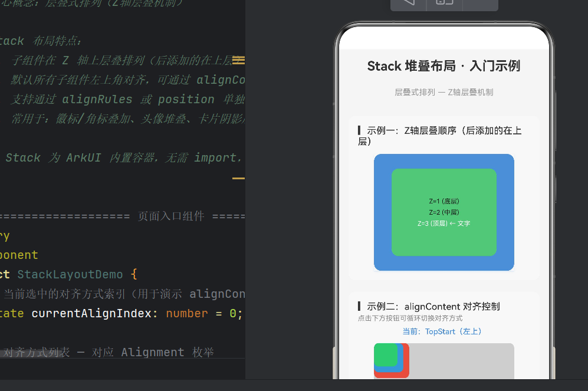588x391 pixels.
Task: Click the comment beginning '子组件在 Z 轴上层叠排列'
Action: 127,60
